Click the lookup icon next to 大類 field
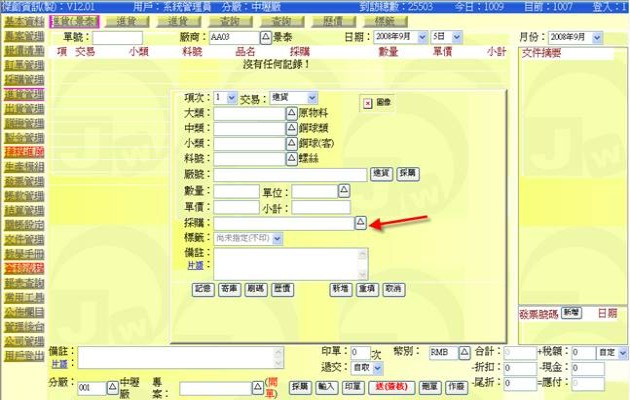Screen dimensions: 630x400 pos(293,113)
